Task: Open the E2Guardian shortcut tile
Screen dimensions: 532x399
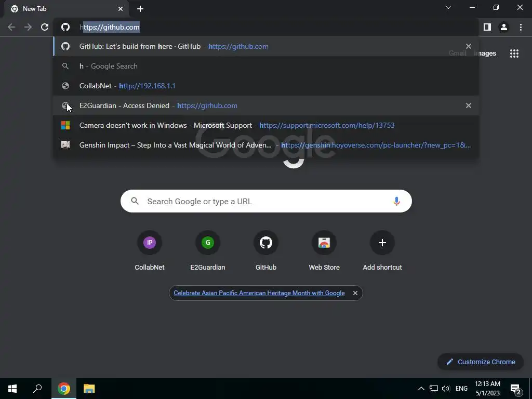Action: (x=208, y=250)
